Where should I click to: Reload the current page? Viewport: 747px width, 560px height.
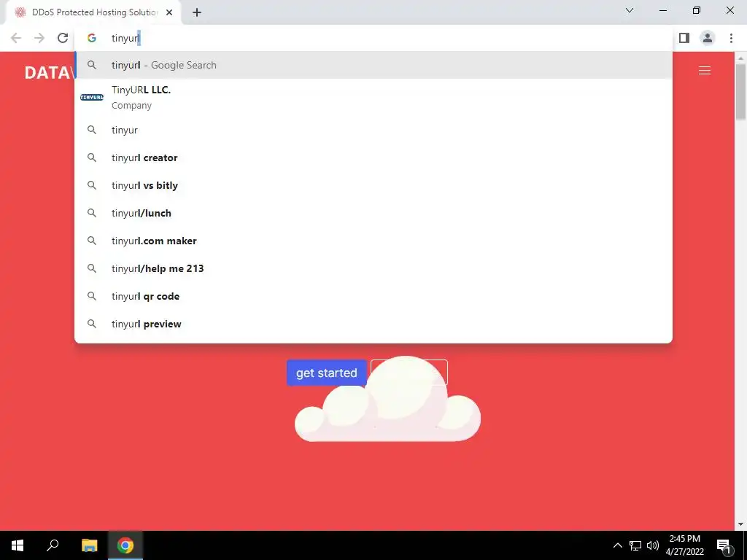tap(63, 38)
